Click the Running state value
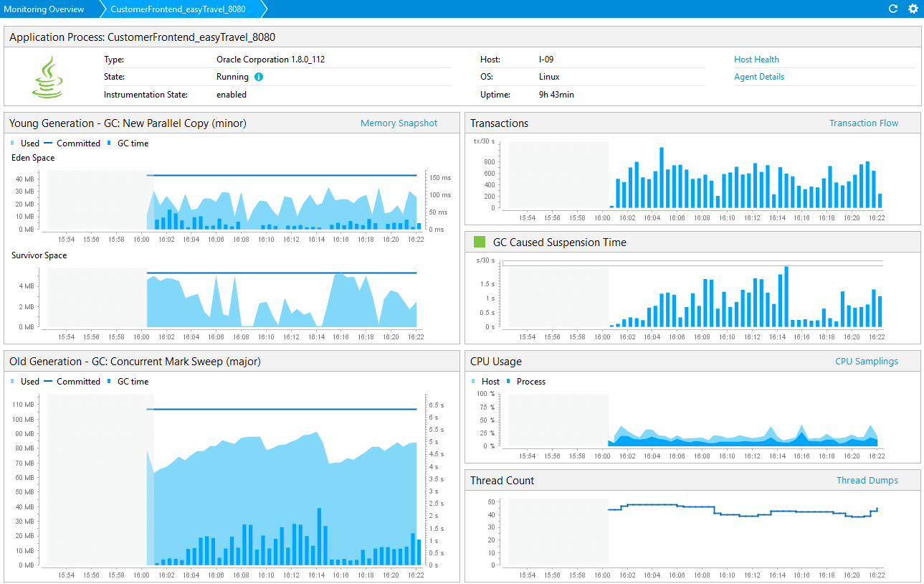This screenshot has height=584, width=924. point(232,77)
